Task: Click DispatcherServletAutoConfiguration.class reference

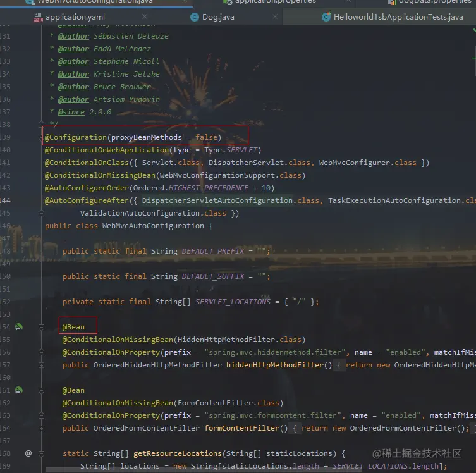Action: tap(231, 200)
